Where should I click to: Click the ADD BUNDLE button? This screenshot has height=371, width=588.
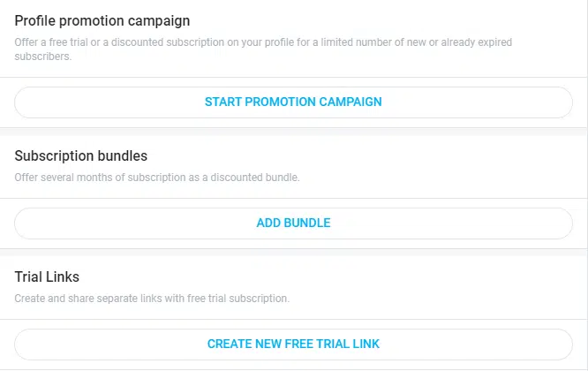[293, 223]
